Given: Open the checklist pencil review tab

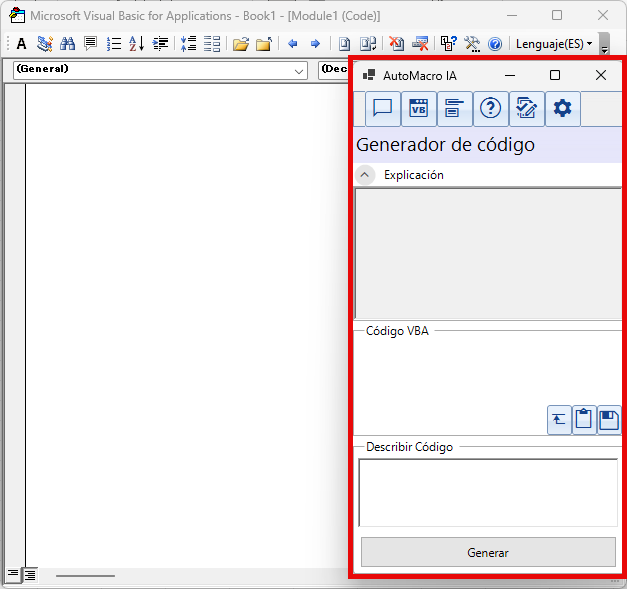Looking at the screenshot, I should pos(527,109).
